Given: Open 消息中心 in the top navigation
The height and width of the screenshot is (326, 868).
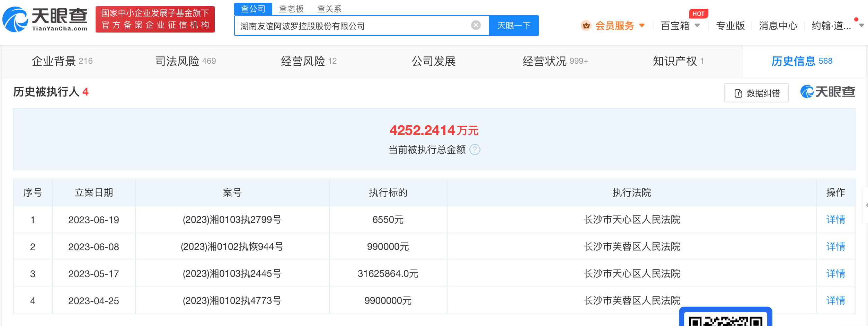Looking at the screenshot, I should 778,26.
